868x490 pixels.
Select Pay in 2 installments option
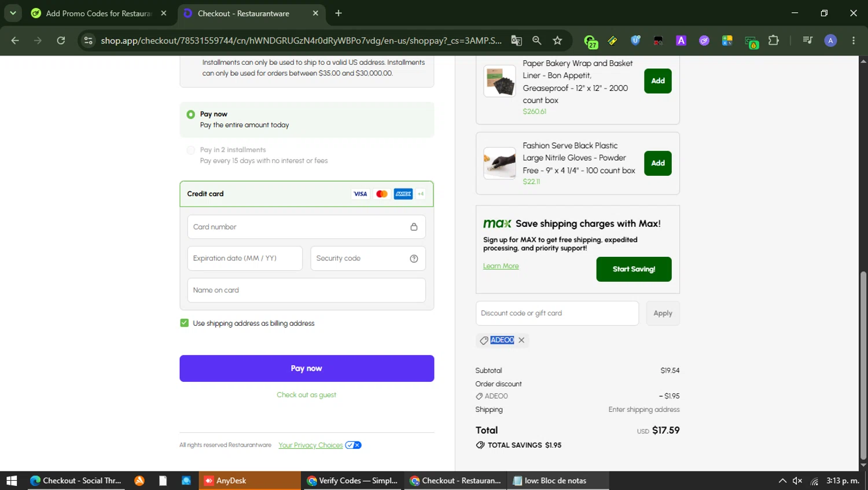(x=190, y=150)
